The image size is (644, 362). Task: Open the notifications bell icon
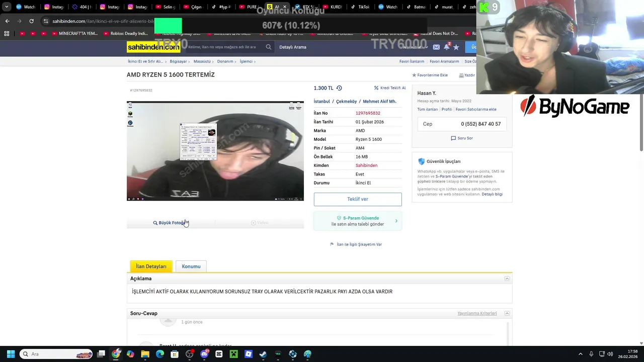pos(446,47)
